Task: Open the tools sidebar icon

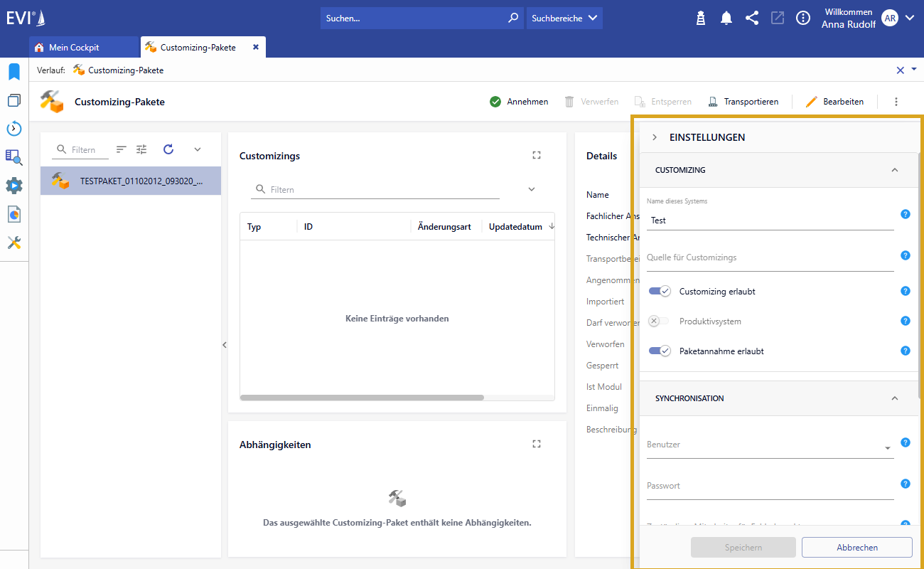Action: (14, 243)
